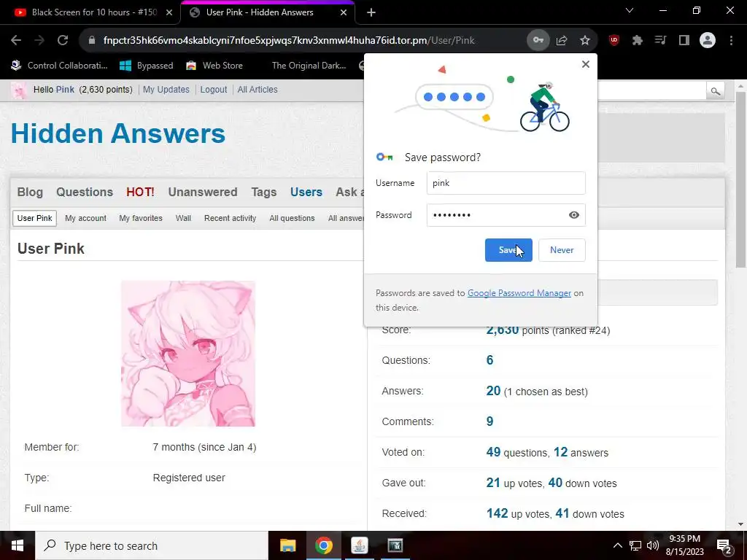Open the uBlock Origin extension icon
Viewport: 747px width, 560px height.
[614, 41]
